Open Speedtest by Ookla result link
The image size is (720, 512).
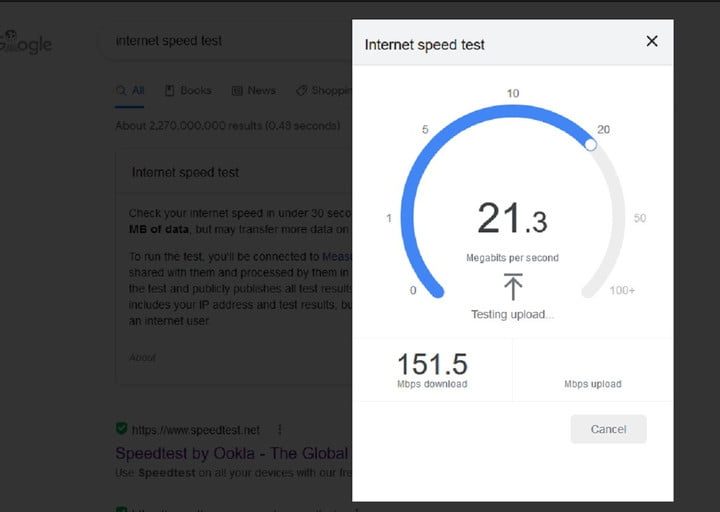pyautogui.click(x=231, y=453)
